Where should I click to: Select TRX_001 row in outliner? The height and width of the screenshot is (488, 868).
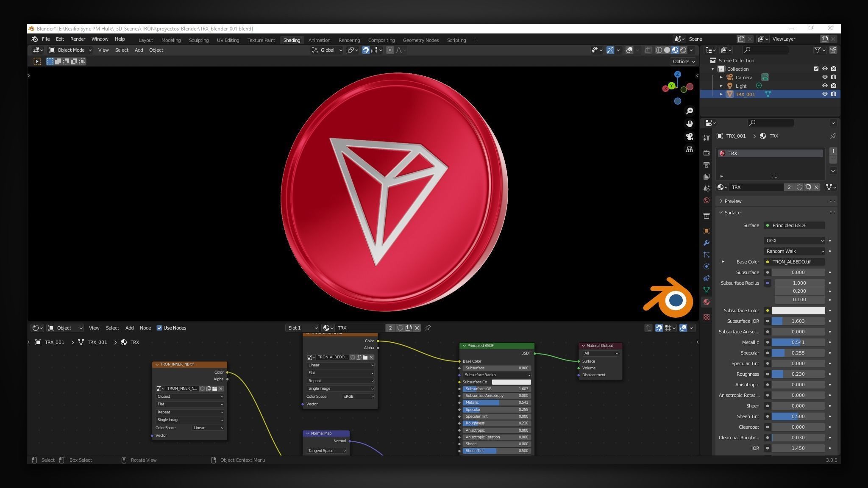(770, 94)
